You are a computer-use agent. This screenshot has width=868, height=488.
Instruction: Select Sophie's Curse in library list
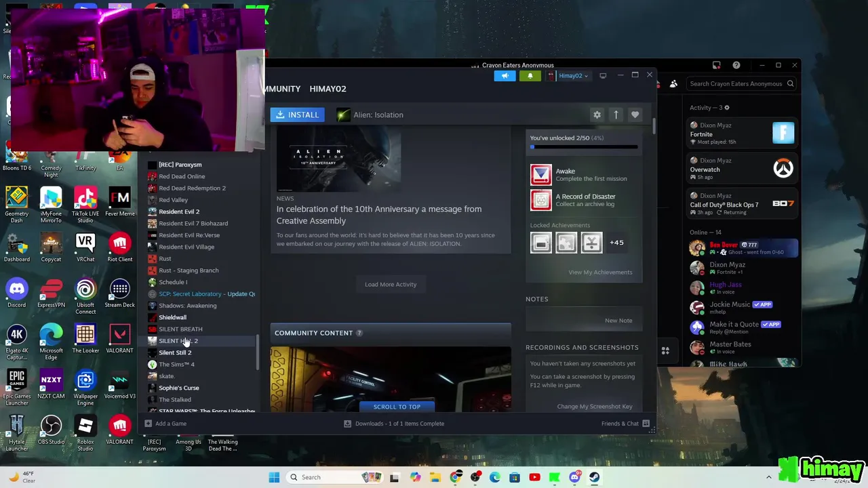178,388
